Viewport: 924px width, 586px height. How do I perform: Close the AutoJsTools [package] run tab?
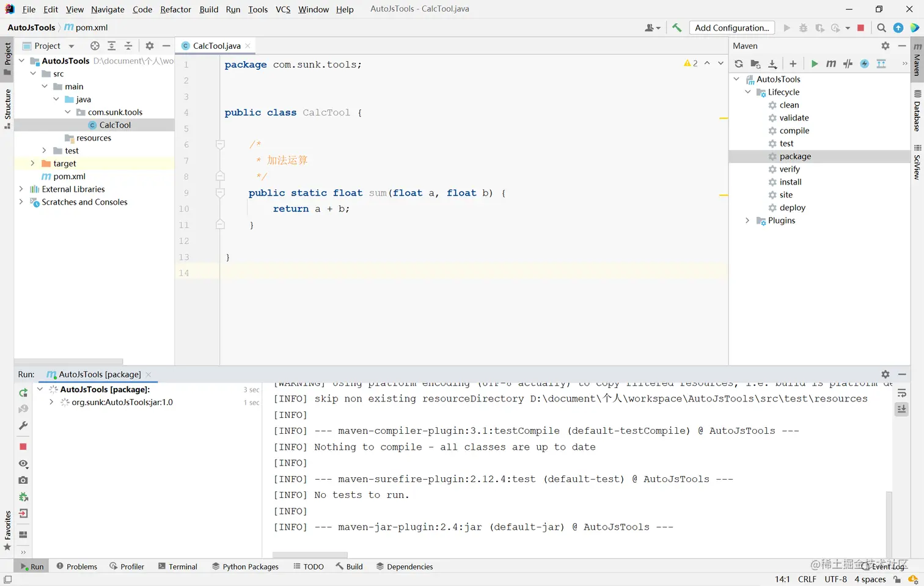pyautogui.click(x=148, y=375)
